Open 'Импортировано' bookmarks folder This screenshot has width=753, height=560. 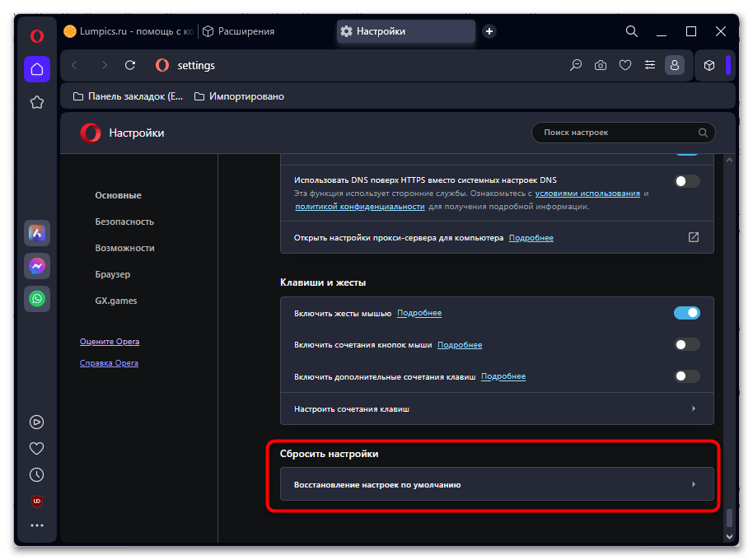tap(239, 96)
